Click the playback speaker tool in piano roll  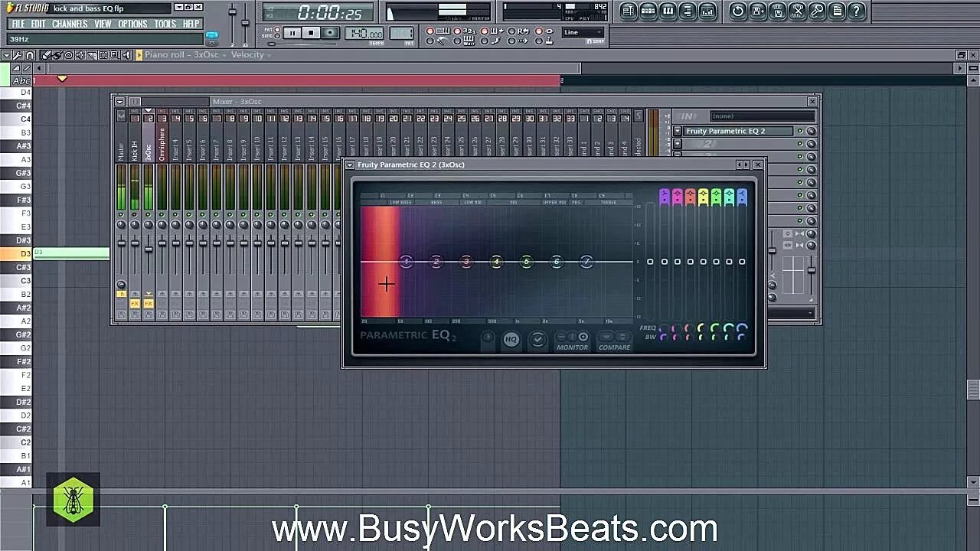(126, 55)
